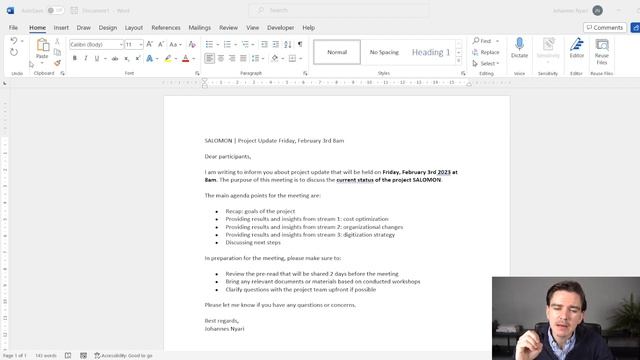This screenshot has height=360, width=640.
Task: Expand multilevel list options
Action: 253,44
